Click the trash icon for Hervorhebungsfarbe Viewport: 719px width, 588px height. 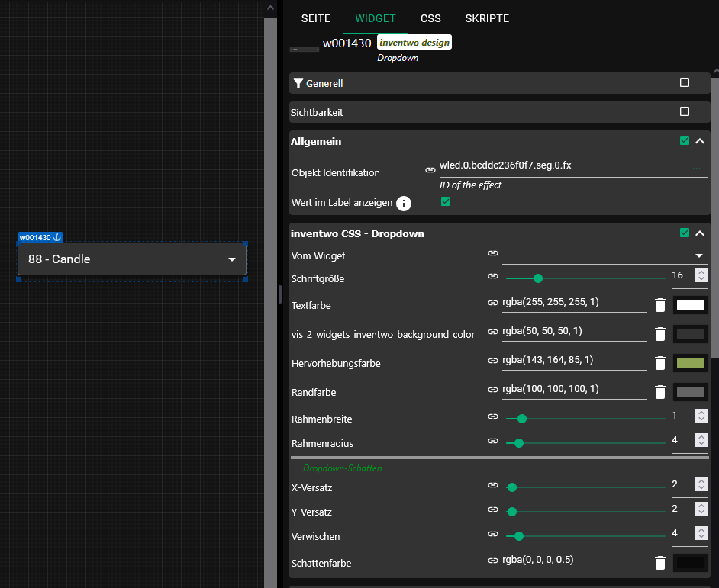[x=660, y=363]
